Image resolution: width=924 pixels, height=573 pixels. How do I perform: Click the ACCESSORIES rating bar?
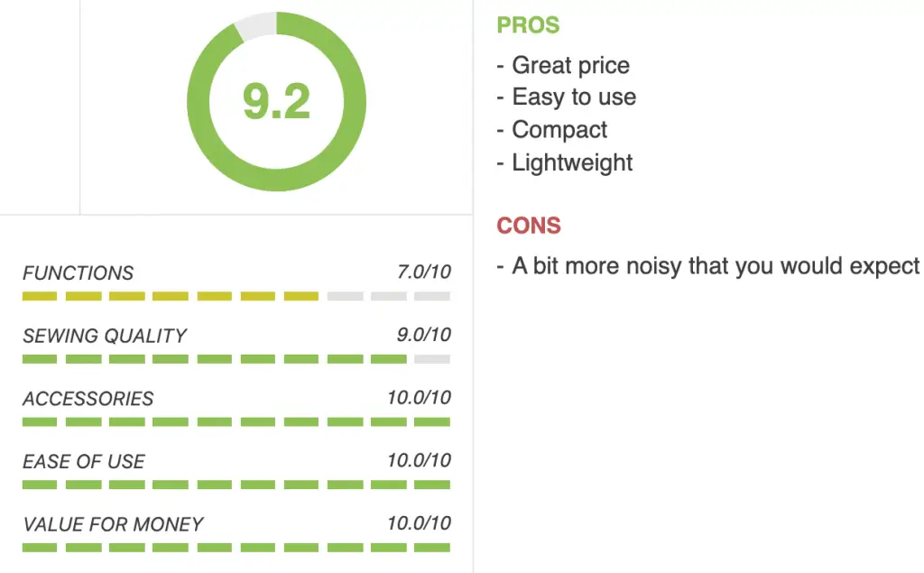pos(236,422)
